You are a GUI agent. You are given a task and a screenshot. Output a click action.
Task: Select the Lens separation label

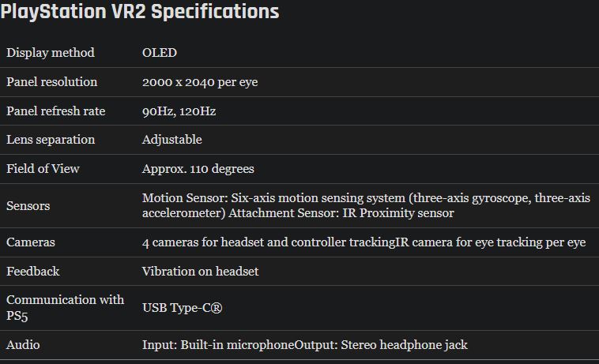click(51, 140)
